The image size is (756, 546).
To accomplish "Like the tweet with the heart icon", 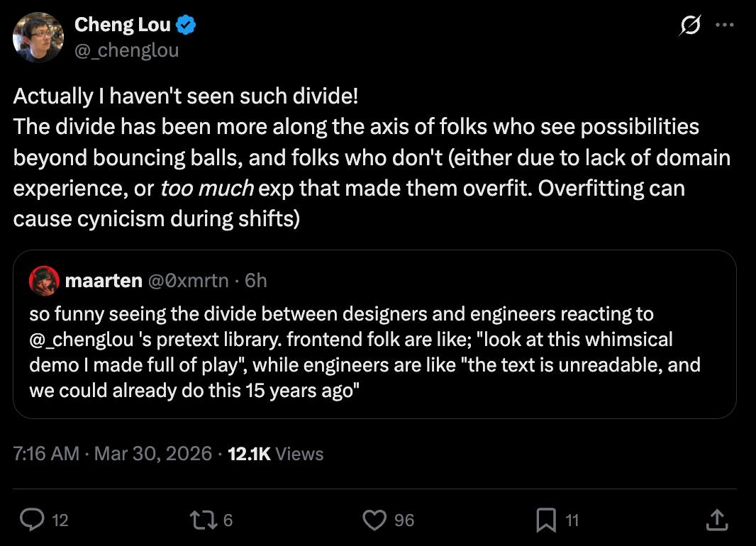I will (x=374, y=520).
